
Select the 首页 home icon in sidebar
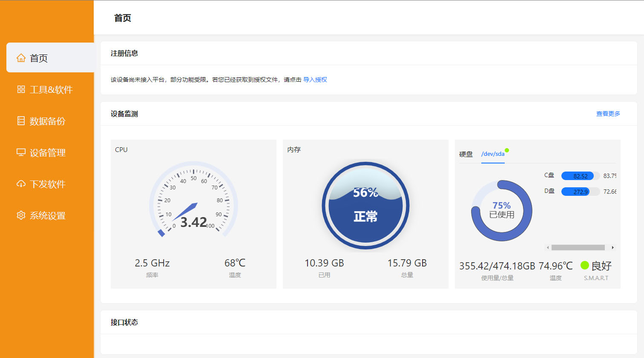(21, 58)
